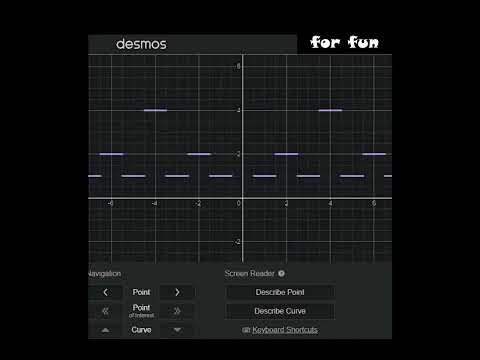480x360 pixels.
Task: Click the y-axis label 6
Action: [238, 66]
